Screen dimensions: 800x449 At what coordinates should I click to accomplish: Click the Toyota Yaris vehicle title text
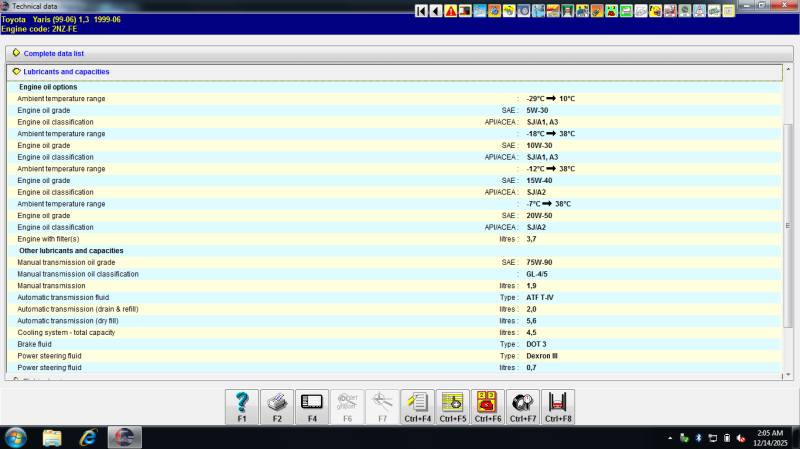click(x=61, y=19)
